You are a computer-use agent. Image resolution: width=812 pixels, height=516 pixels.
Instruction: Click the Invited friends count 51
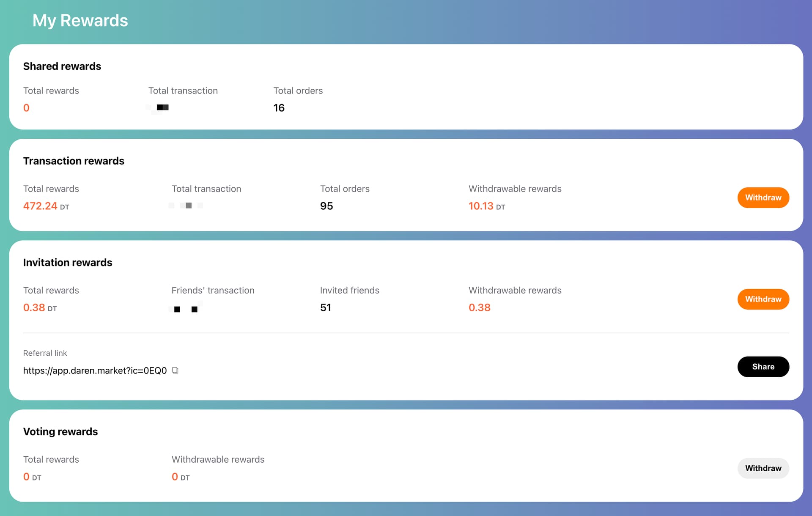(325, 307)
